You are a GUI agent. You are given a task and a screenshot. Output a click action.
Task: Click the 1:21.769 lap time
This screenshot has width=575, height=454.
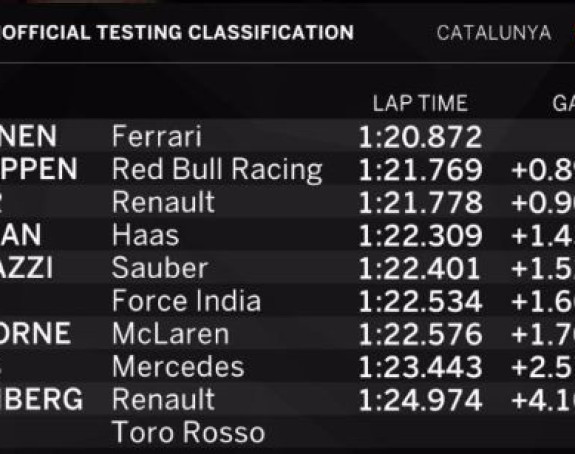(420, 170)
